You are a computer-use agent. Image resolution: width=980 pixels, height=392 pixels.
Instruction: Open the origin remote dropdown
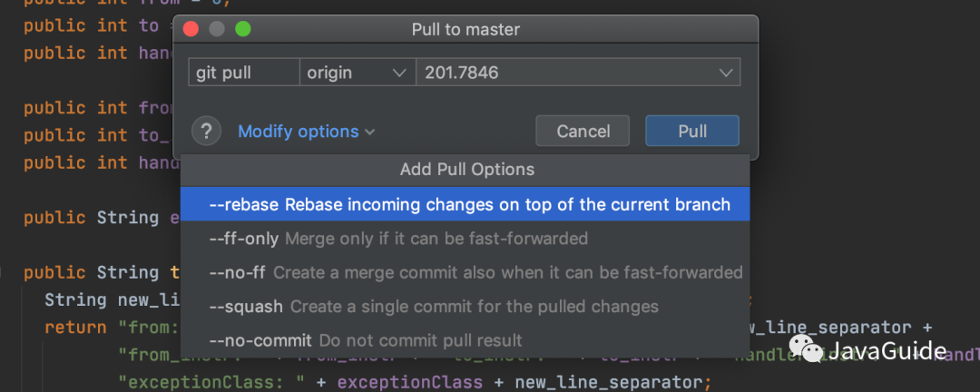coord(358,73)
